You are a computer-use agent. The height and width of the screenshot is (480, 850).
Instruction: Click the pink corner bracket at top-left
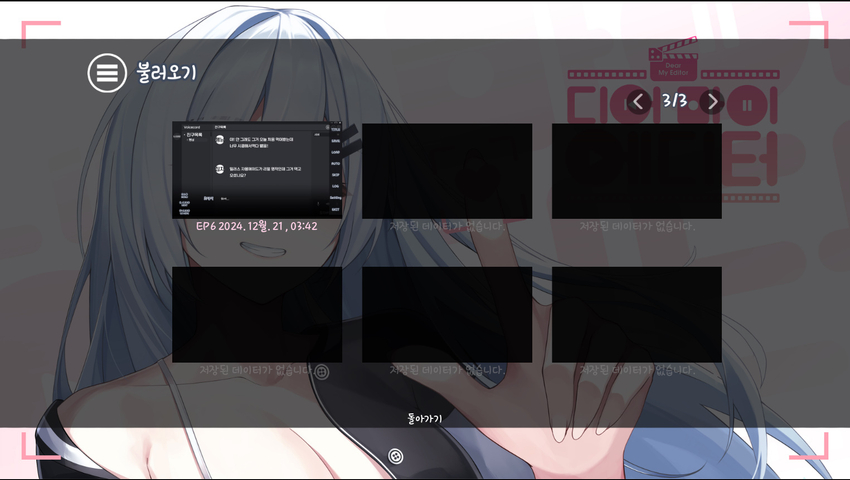[38, 32]
